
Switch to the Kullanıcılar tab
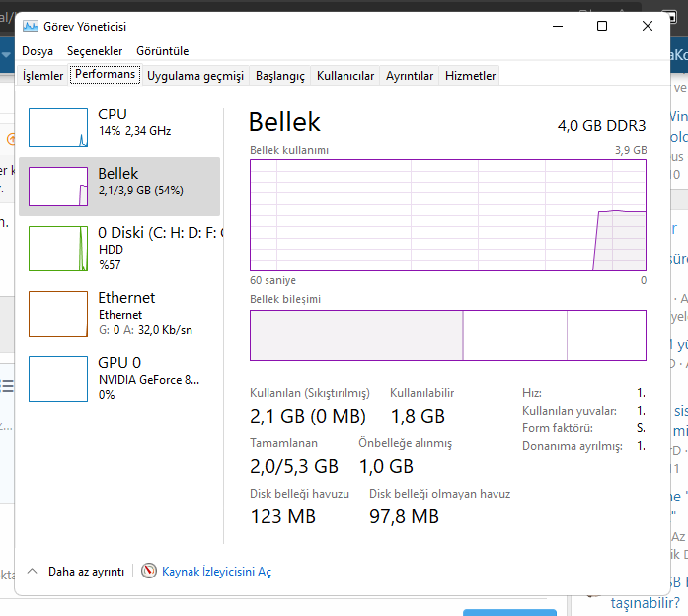tap(345, 76)
